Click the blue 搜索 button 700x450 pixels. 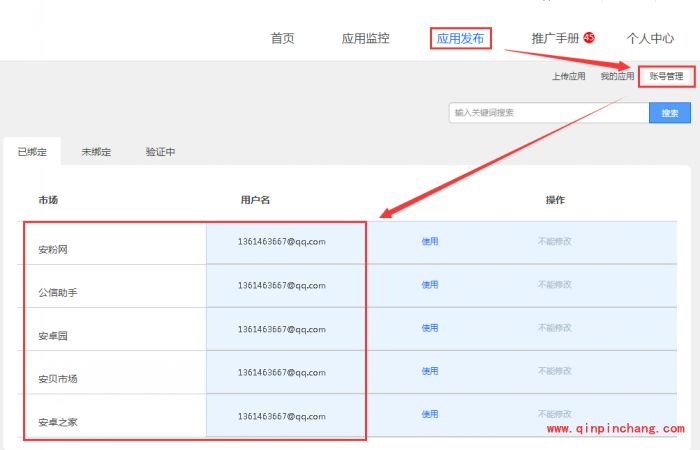(670, 112)
